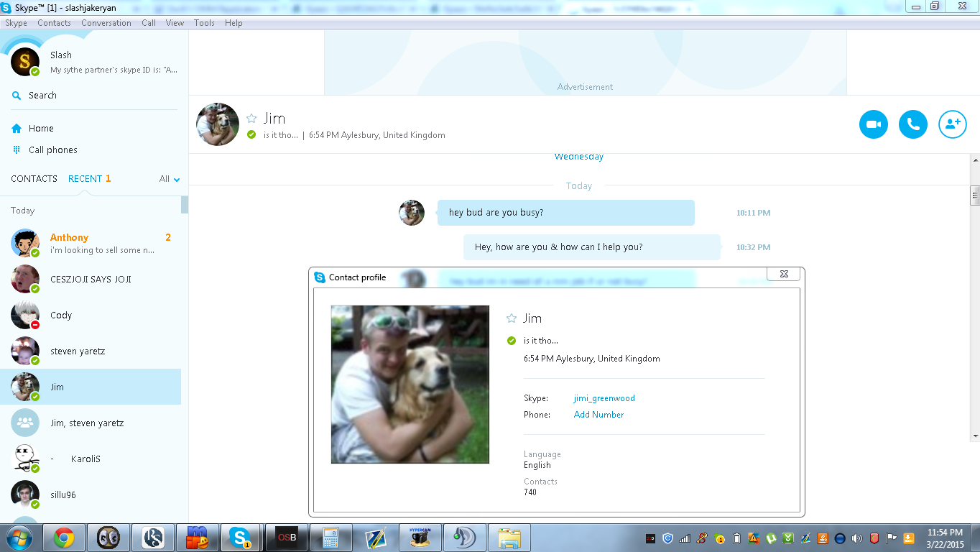Open the conversation with steven yaretz
Screen dimensions: 980x552
coord(91,351)
